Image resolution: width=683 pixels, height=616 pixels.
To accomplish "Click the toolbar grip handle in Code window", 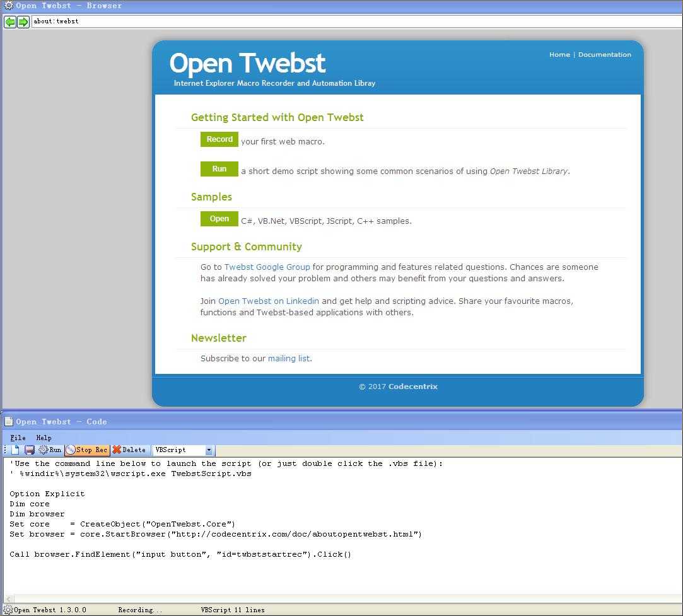I will coord(5,450).
